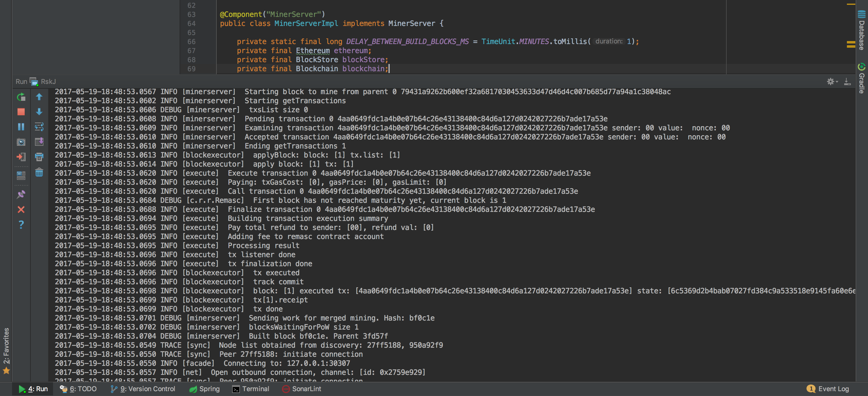Click the exit process icon
The height and width of the screenshot is (396, 868).
coord(21,157)
